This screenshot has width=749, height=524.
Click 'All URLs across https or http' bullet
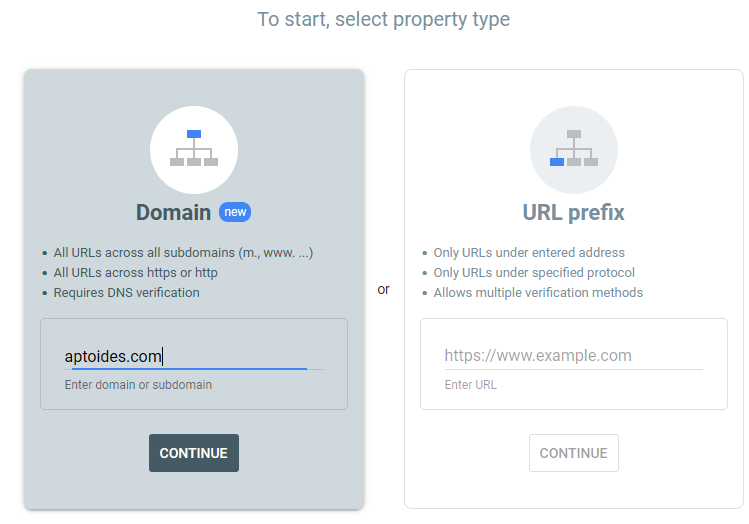pyautogui.click(x=136, y=273)
